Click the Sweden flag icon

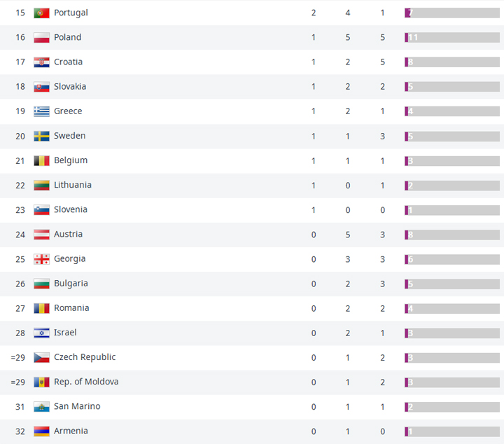click(x=41, y=136)
